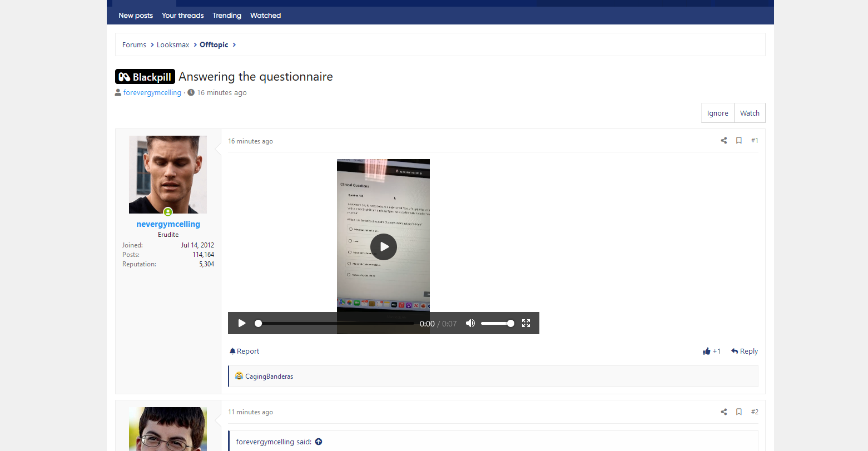The image size is (868, 451).
Task: Click the Ignore thread button
Action: pyautogui.click(x=718, y=113)
